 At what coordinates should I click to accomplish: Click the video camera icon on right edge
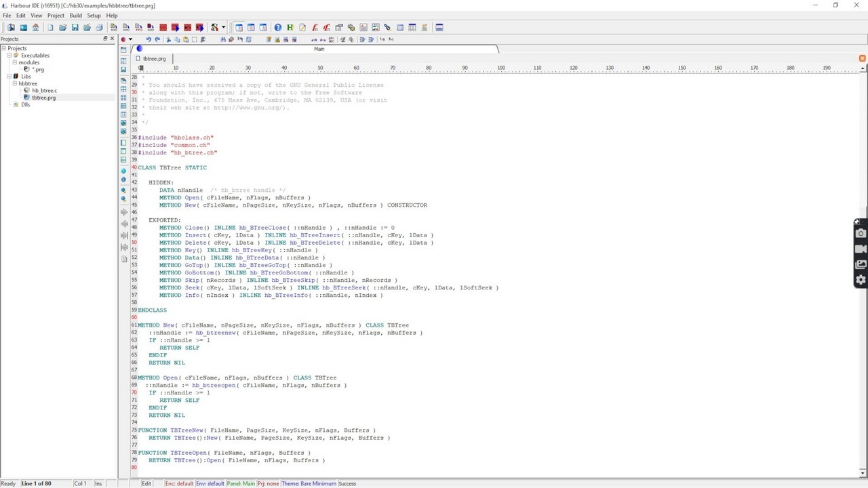(861, 249)
